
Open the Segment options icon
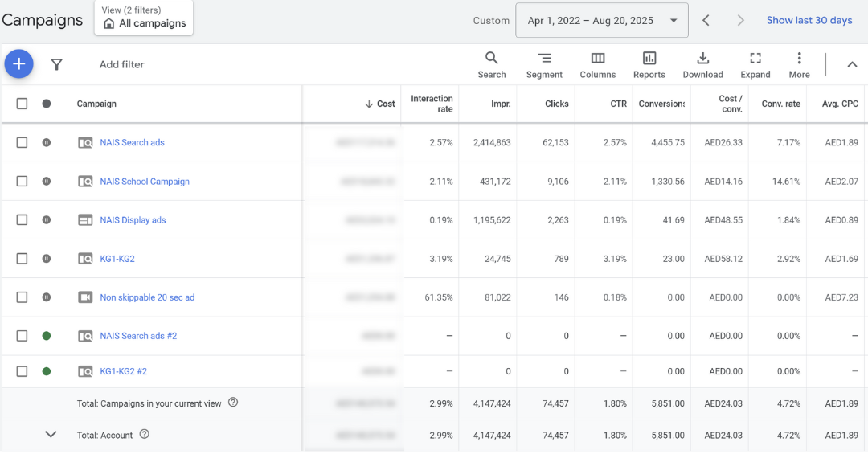click(544, 64)
